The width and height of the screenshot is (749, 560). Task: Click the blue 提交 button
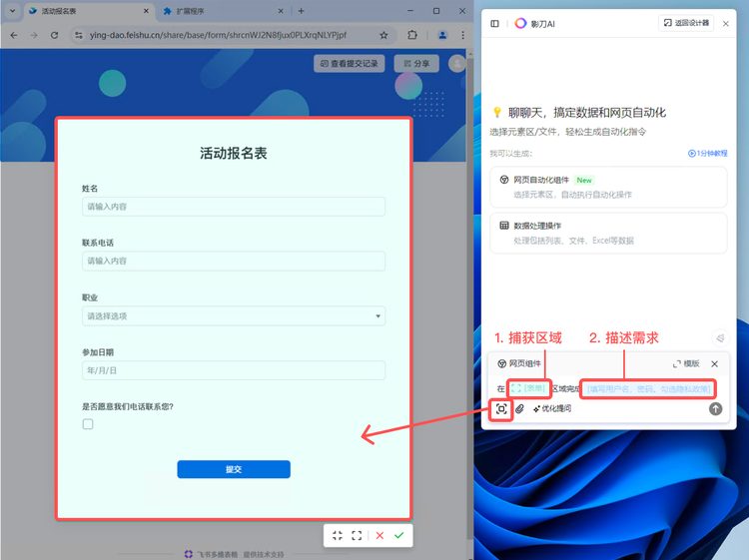point(234,469)
